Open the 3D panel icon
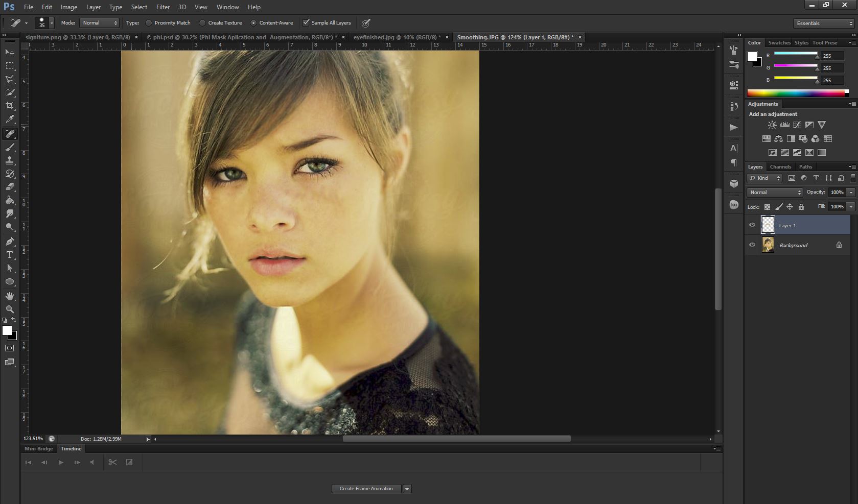This screenshot has width=858, height=504. tap(734, 183)
